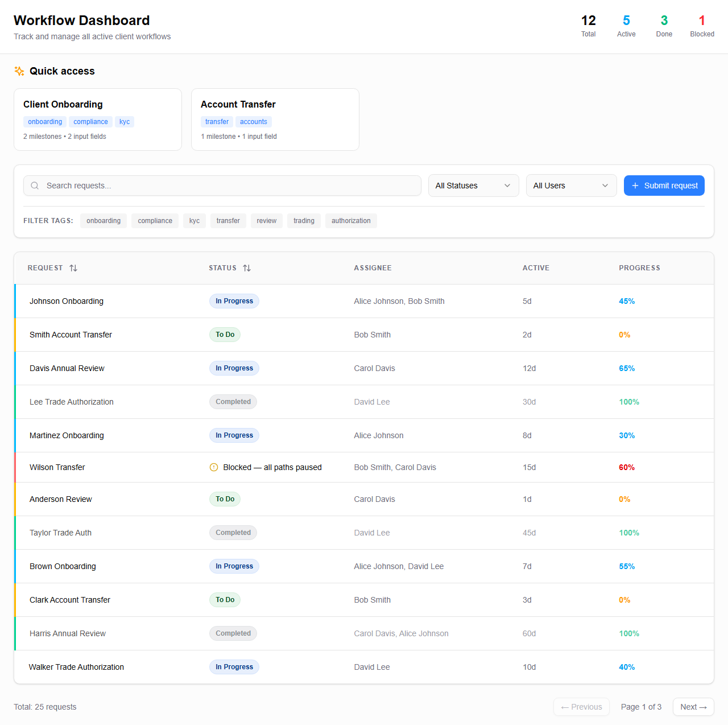Go to the Next page
Viewport: 728px width, 725px height.
click(693, 707)
